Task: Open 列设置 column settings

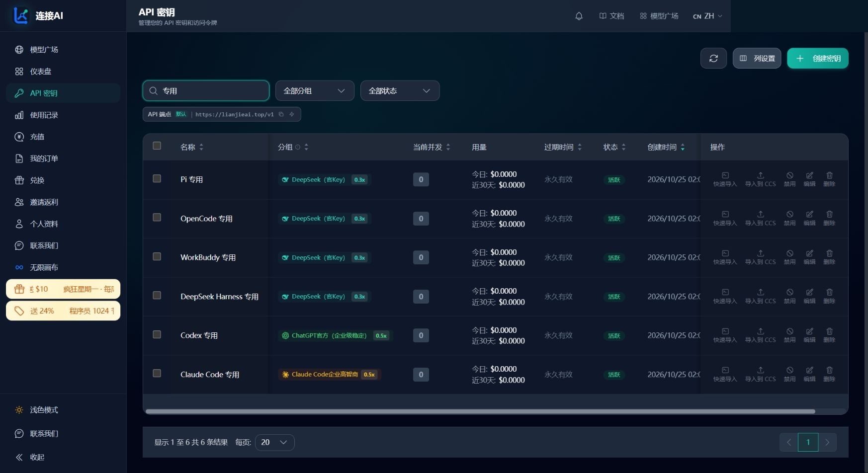Action: click(x=757, y=58)
